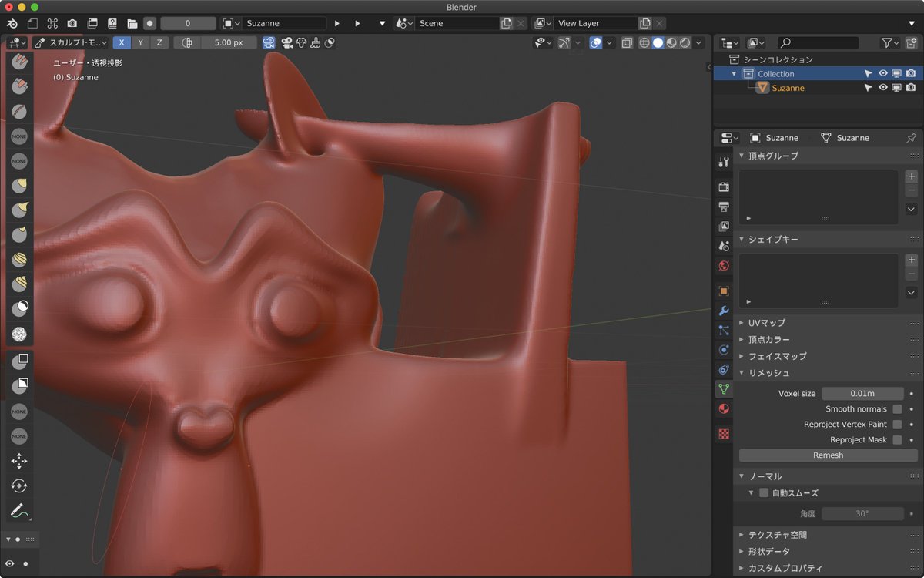Open the Object Constraints properties tab

click(x=724, y=370)
